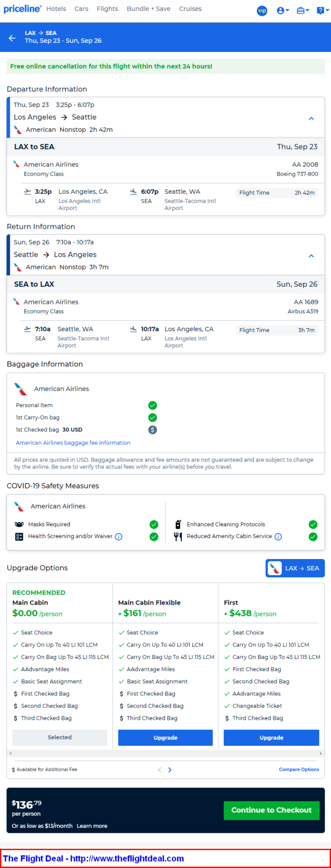Click the back arrow in blue header
Viewport: 331px width, 868px height.
tap(12, 38)
